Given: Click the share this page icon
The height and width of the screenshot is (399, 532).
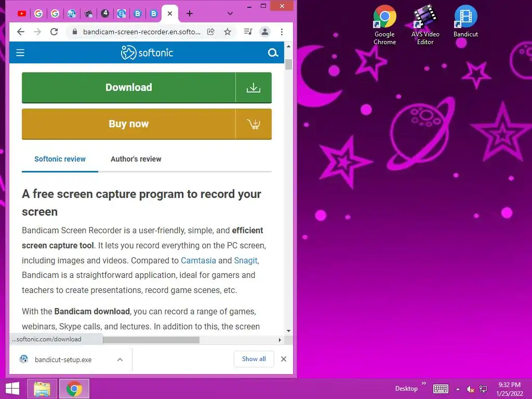Looking at the screenshot, I should click(211, 32).
